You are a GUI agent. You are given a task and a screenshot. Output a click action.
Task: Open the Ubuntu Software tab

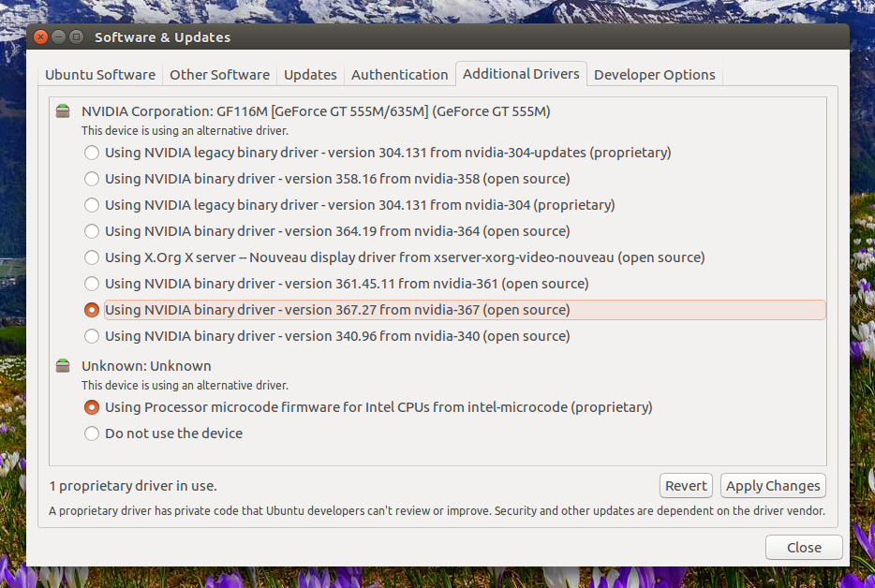(100, 75)
